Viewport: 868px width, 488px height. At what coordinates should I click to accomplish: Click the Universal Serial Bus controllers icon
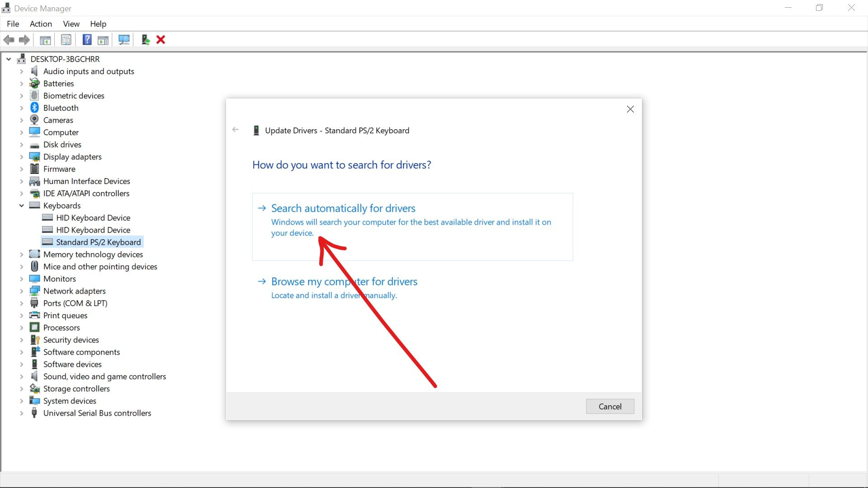[34, 413]
